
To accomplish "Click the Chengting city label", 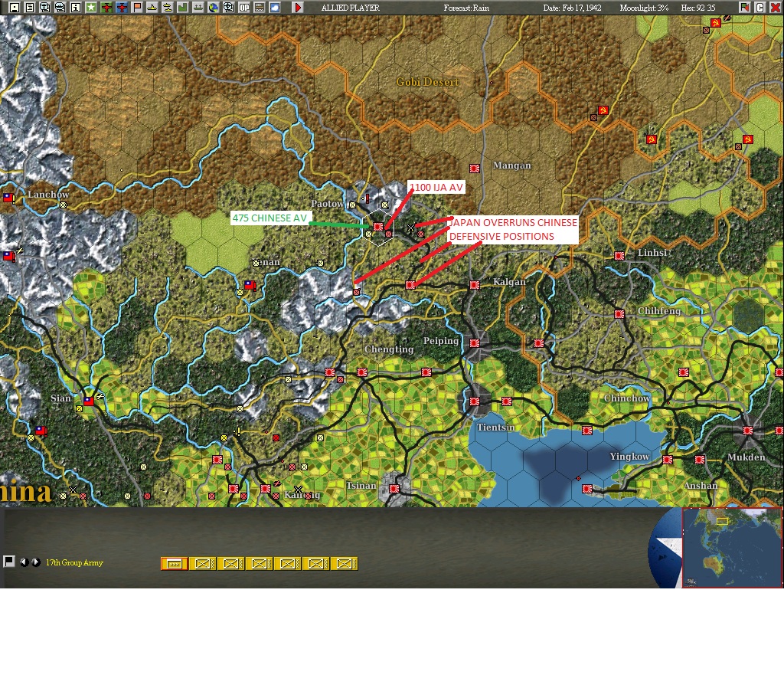I will tap(389, 349).
